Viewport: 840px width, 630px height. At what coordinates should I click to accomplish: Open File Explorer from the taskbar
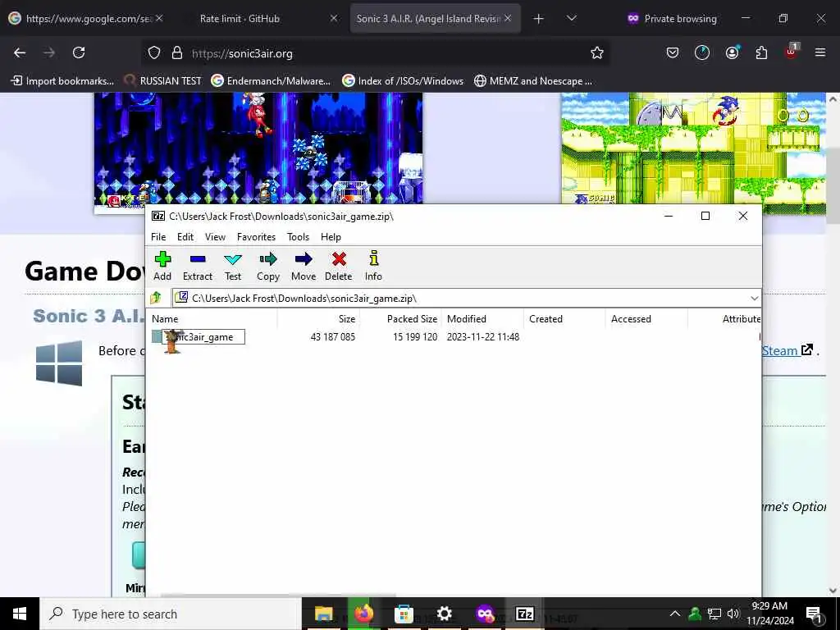click(323, 614)
